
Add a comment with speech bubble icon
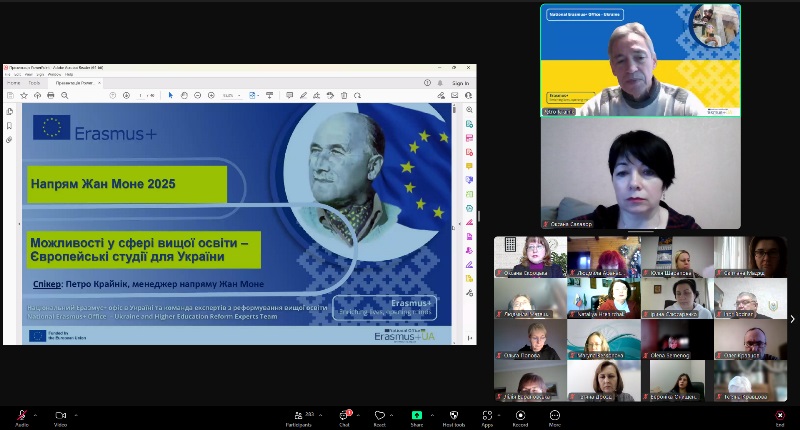[x=289, y=95]
